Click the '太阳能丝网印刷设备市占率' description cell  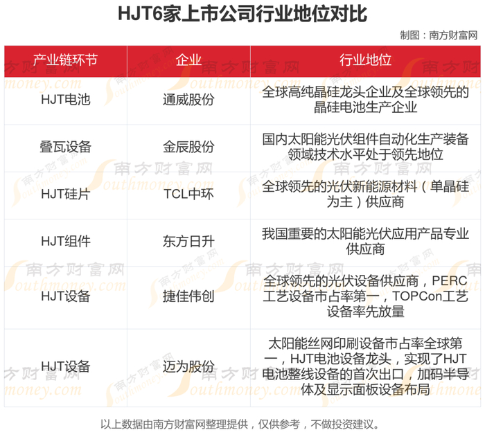coord(365,367)
